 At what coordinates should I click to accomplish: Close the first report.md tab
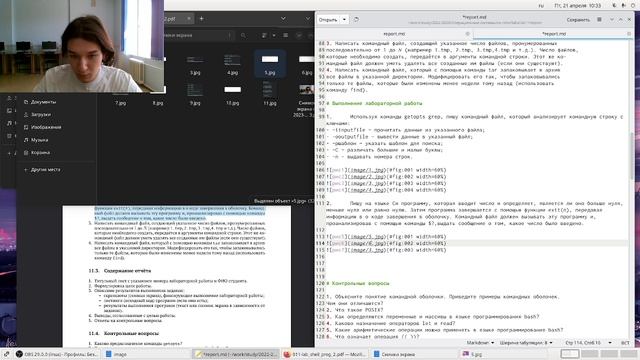click(x=467, y=34)
